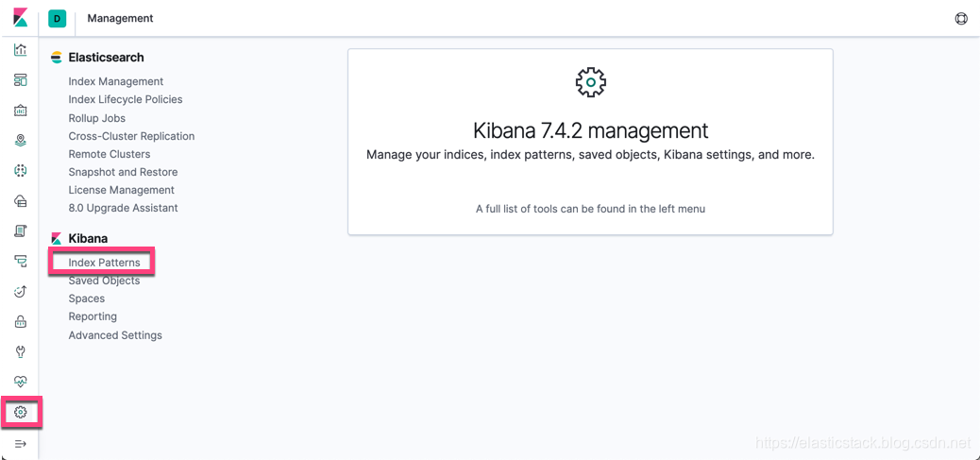
Task: Open the Canvas app icon
Action: [21, 111]
